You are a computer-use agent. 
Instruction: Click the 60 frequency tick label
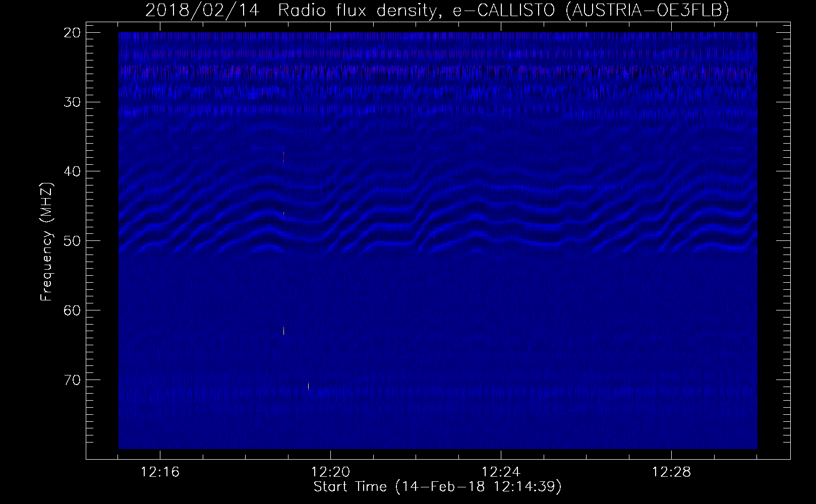click(73, 310)
